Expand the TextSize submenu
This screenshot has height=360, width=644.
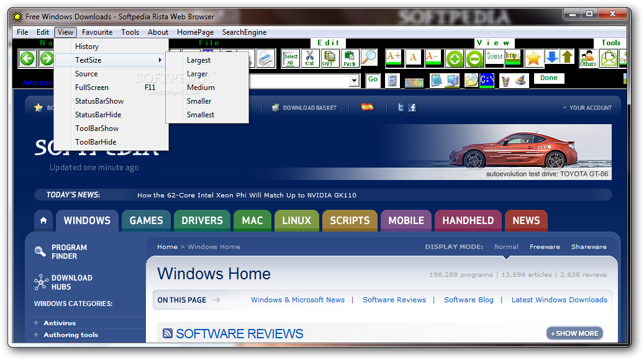click(x=111, y=60)
